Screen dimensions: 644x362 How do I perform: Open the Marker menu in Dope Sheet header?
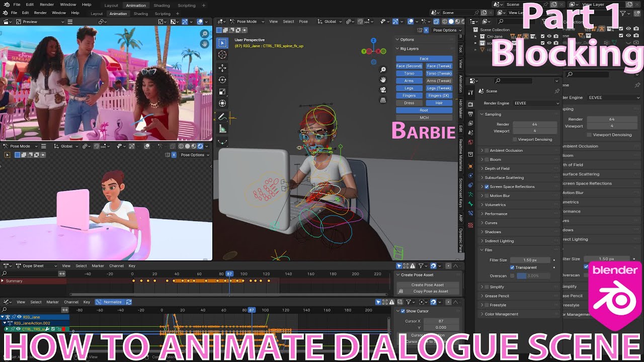click(98, 266)
